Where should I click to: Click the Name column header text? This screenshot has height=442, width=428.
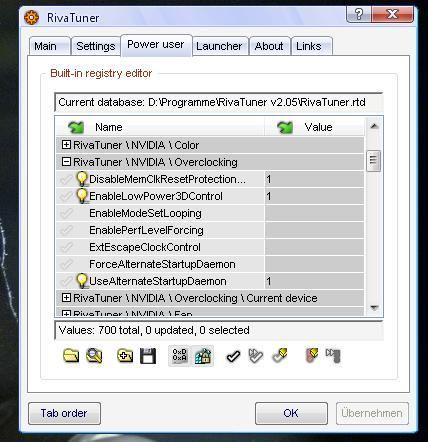tap(109, 127)
